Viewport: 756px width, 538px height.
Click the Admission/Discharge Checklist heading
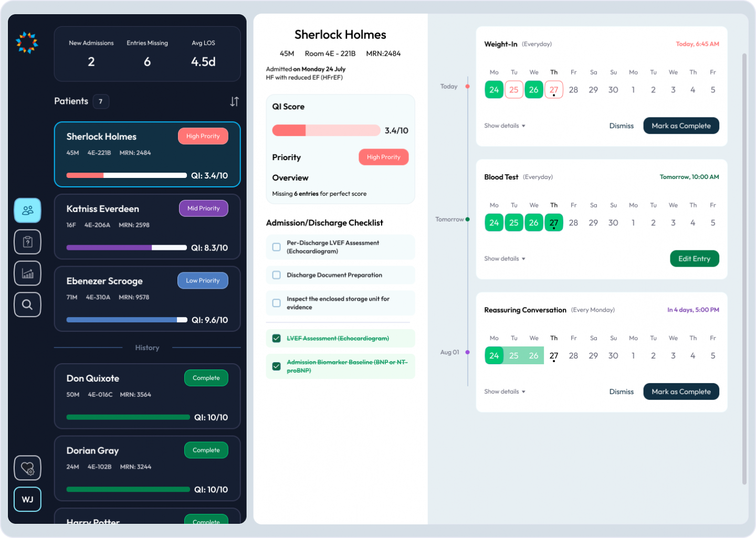[x=324, y=223]
